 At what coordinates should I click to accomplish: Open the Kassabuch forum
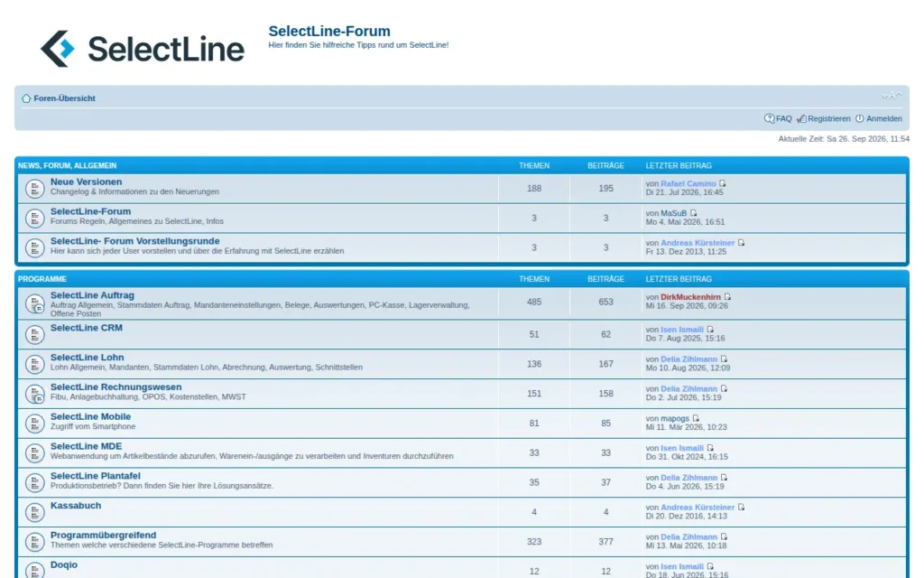pos(76,505)
